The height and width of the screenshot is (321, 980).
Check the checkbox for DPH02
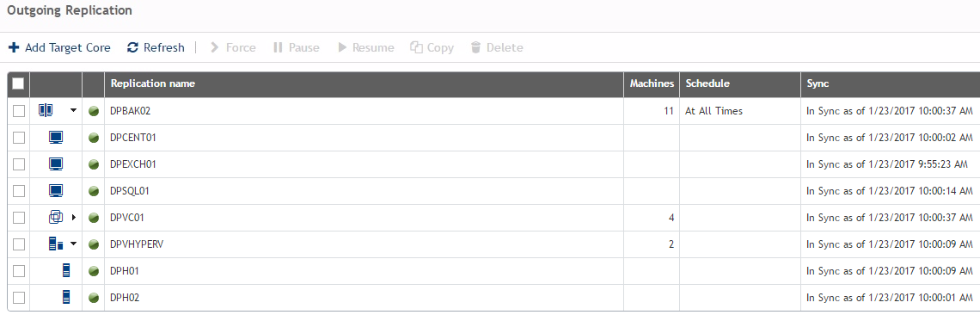point(19,298)
